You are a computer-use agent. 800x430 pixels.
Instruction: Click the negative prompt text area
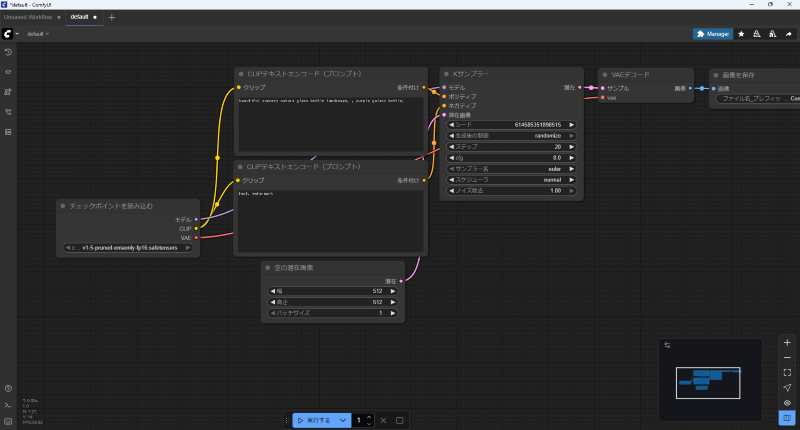[x=331, y=221]
